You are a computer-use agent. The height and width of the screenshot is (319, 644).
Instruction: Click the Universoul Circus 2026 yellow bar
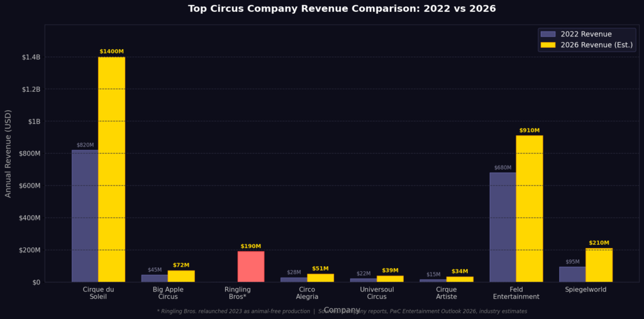tap(390, 279)
